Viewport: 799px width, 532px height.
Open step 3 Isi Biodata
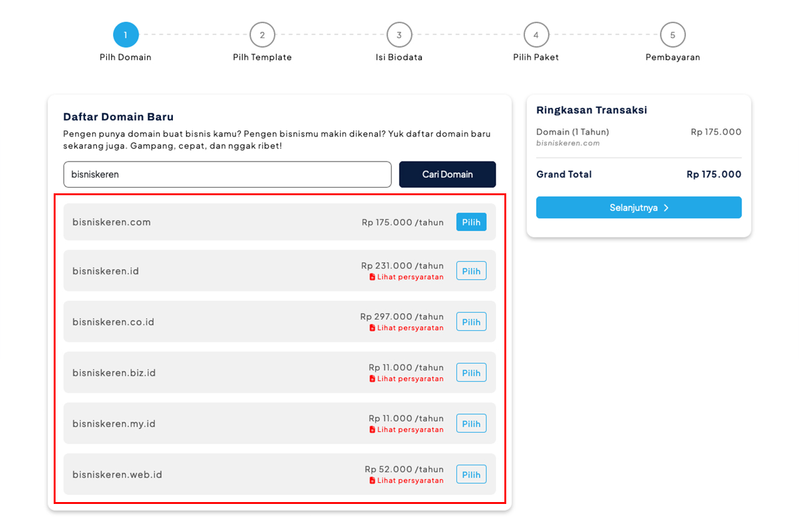click(399, 35)
